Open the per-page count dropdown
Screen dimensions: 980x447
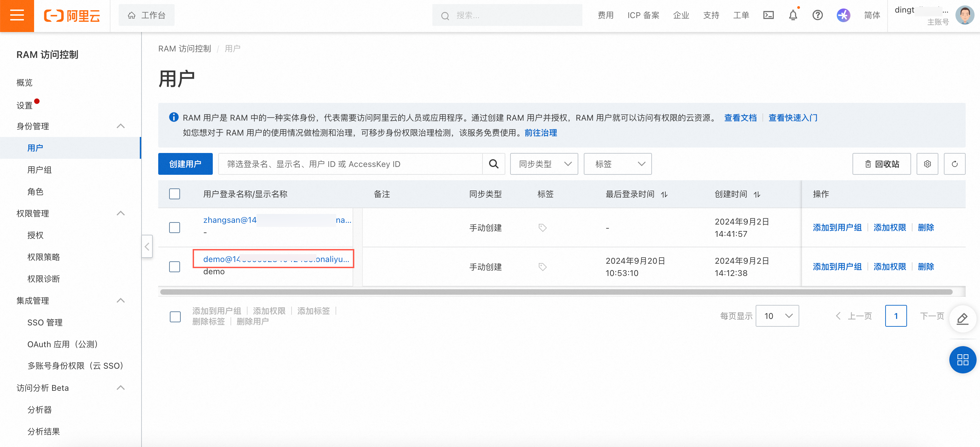point(777,316)
